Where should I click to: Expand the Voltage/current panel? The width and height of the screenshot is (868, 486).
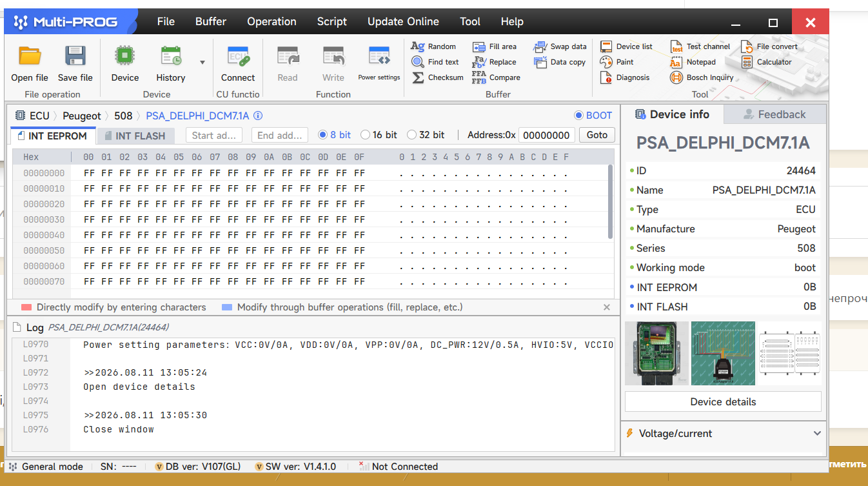coord(817,434)
